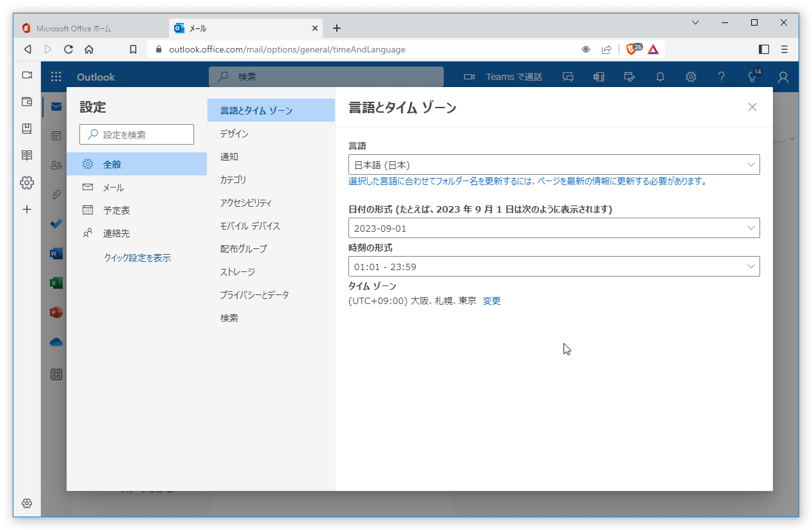Open OneDrive from the left app rail
This screenshot has height=530, width=812.
tap(56, 342)
